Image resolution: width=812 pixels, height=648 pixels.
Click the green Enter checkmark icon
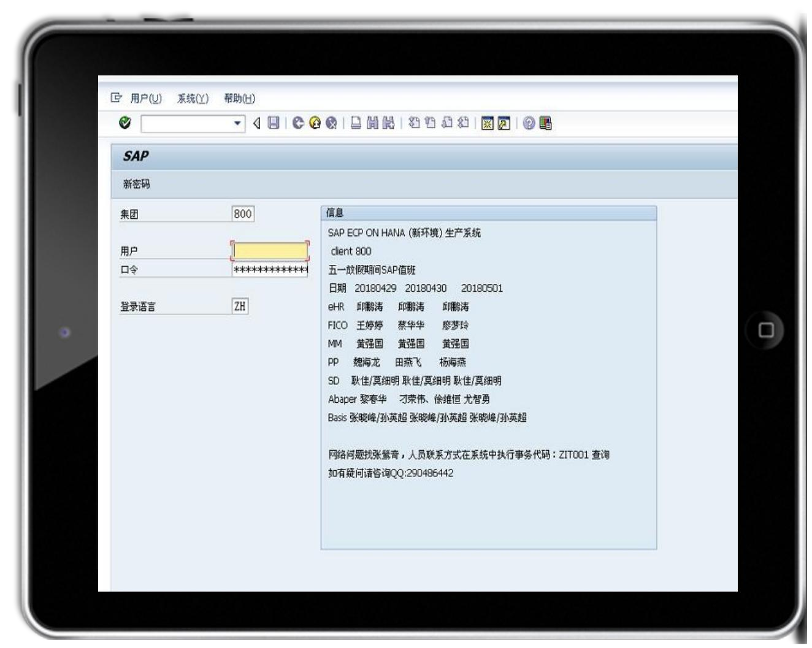tap(125, 123)
